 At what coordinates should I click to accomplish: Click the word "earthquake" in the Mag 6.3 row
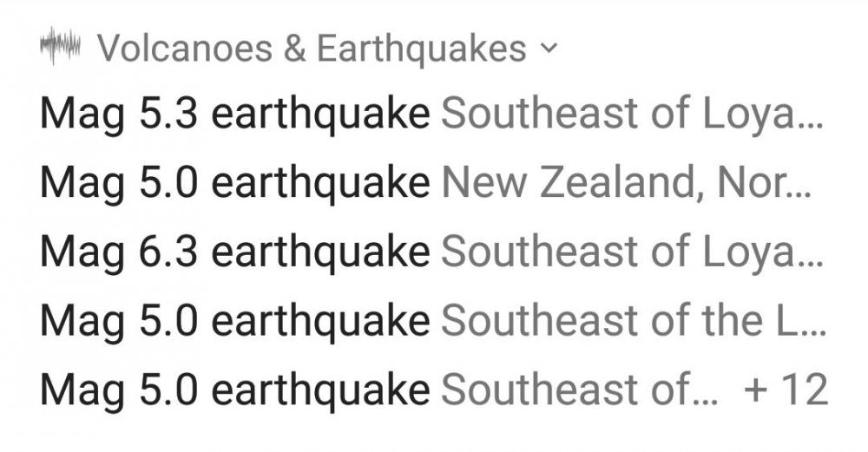point(320,252)
